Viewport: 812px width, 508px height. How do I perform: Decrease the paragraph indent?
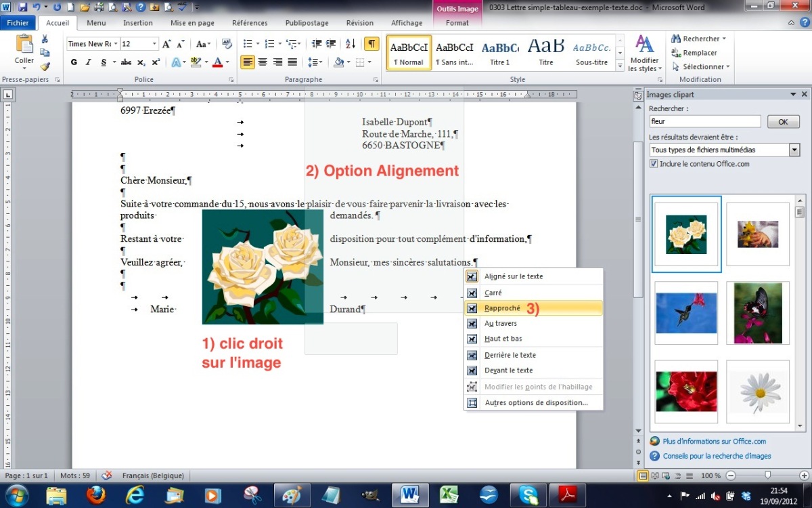317,44
